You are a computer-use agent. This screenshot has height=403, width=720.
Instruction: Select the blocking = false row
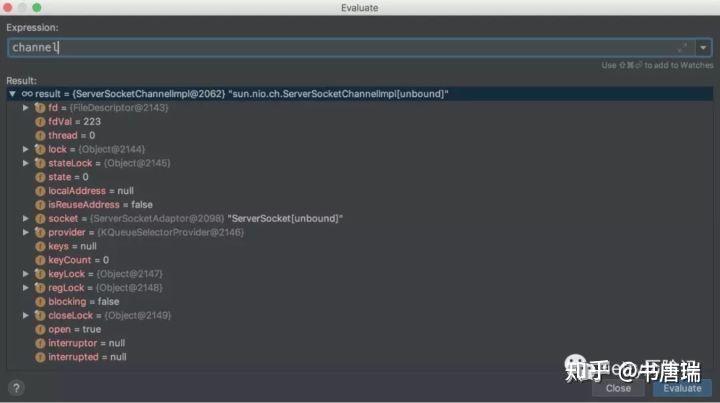tap(360, 302)
